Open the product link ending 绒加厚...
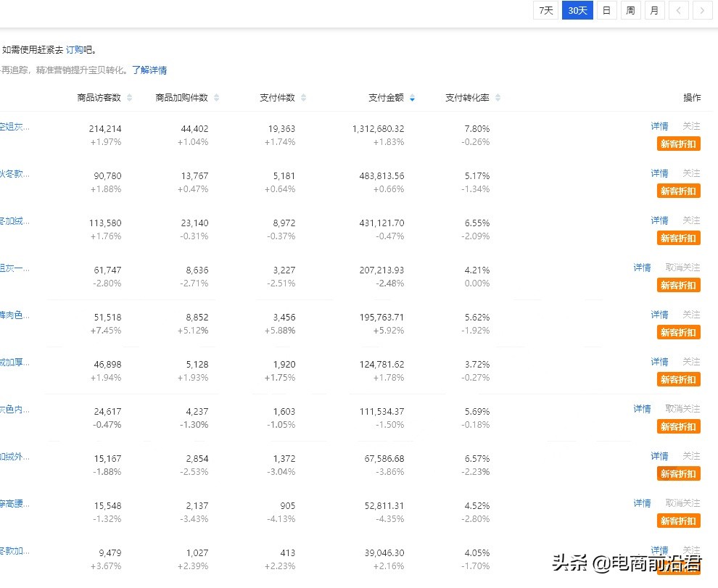This screenshot has width=718, height=588. tap(15, 363)
